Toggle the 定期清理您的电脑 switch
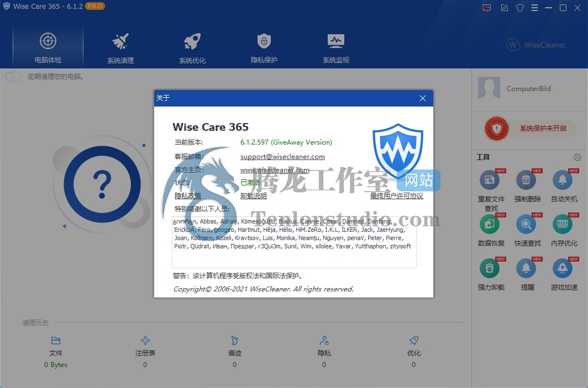588x388 pixels. (13, 77)
